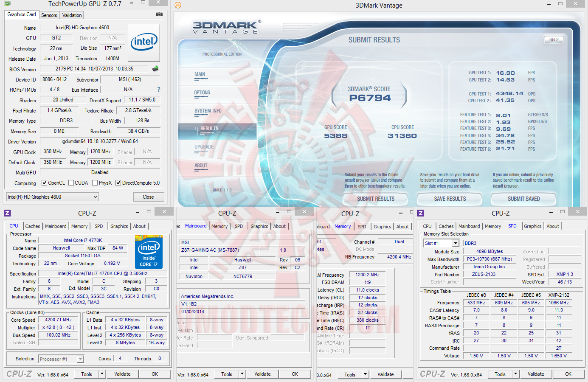Click the Close button in GPU-Z
The height and width of the screenshot is (382, 588).
coord(148,197)
